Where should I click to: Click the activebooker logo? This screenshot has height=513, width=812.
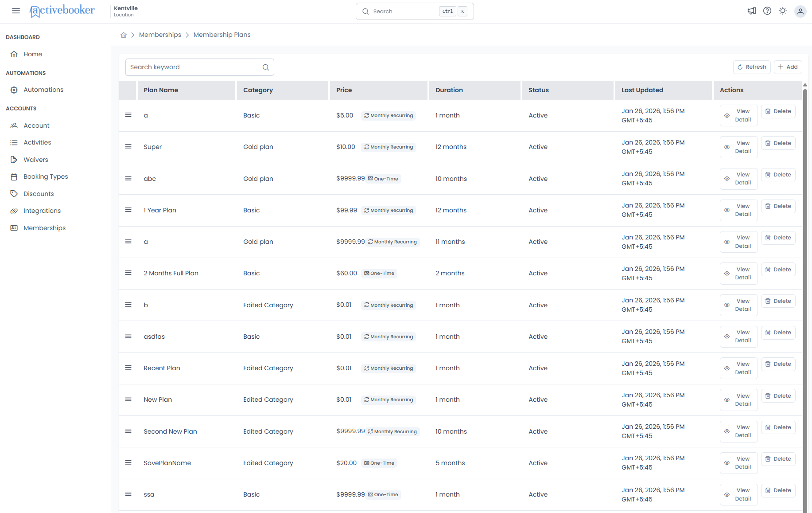click(62, 11)
